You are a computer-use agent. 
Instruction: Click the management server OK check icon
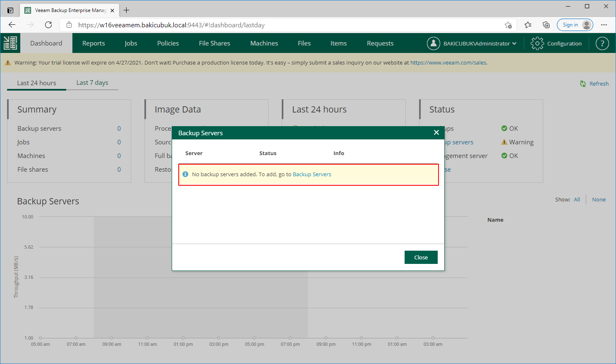pos(504,156)
